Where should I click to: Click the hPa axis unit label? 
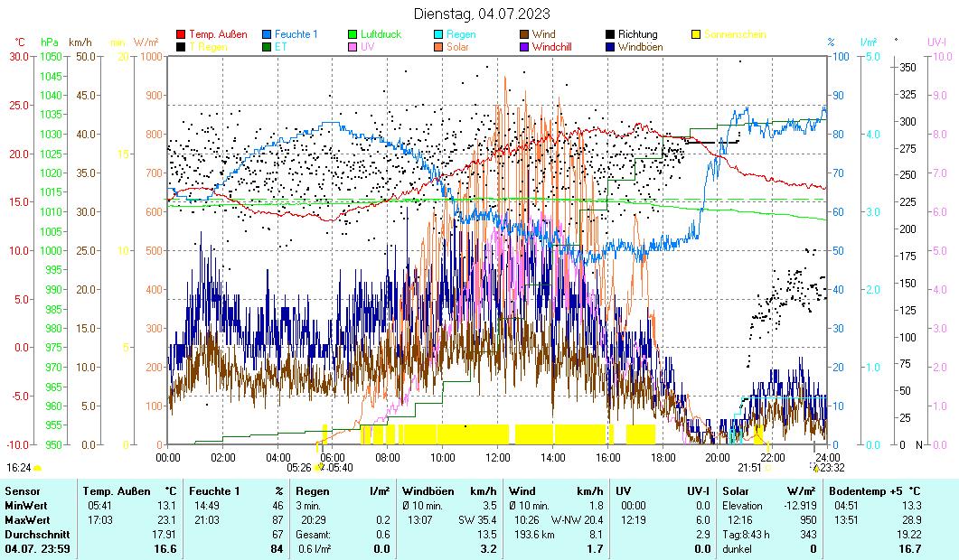[x=50, y=42]
